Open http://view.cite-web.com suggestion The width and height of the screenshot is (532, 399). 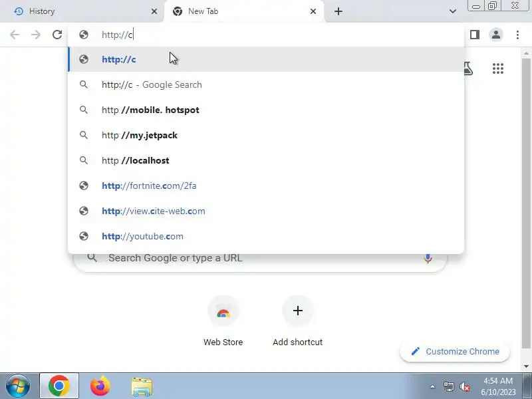click(x=266, y=211)
